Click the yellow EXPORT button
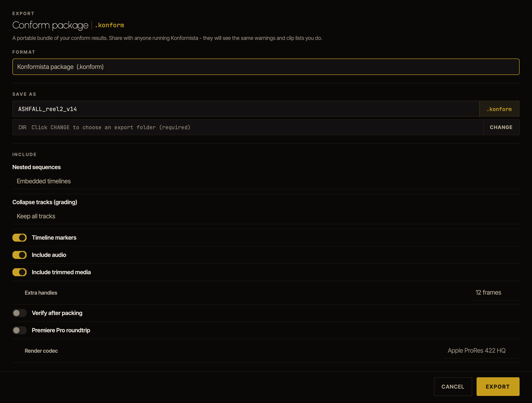 [498, 386]
